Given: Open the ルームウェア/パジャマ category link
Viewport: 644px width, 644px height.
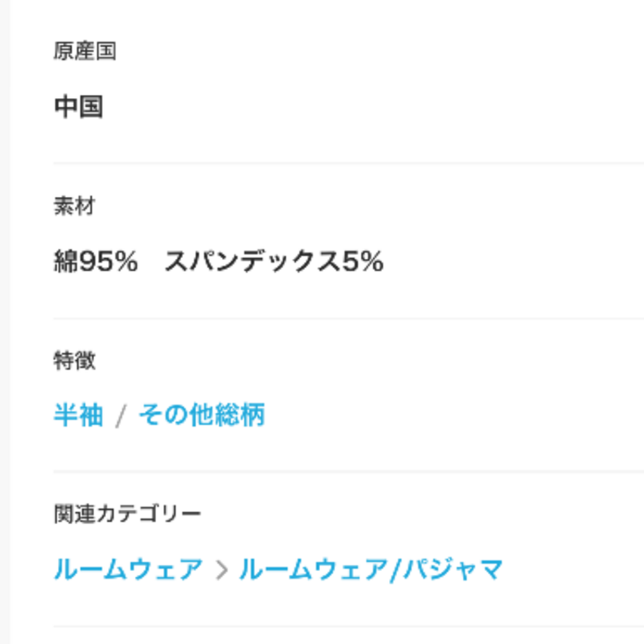Looking at the screenshot, I should (x=371, y=569).
